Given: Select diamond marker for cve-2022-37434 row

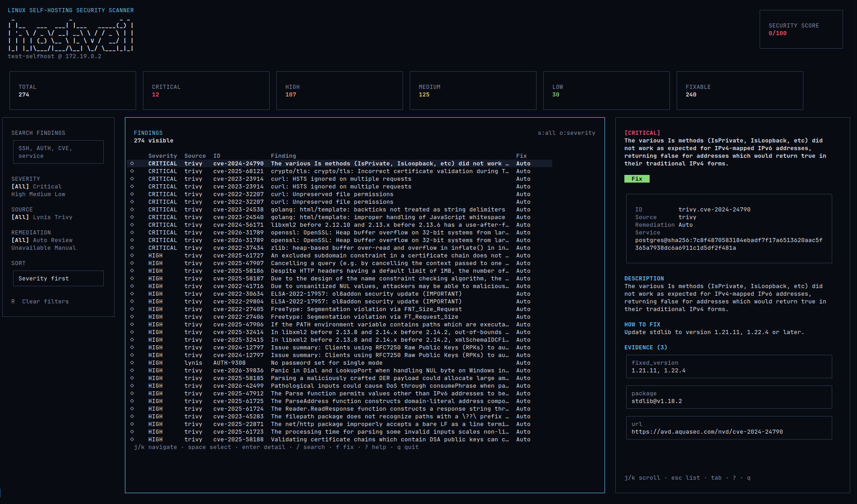Looking at the screenshot, I should point(132,248).
